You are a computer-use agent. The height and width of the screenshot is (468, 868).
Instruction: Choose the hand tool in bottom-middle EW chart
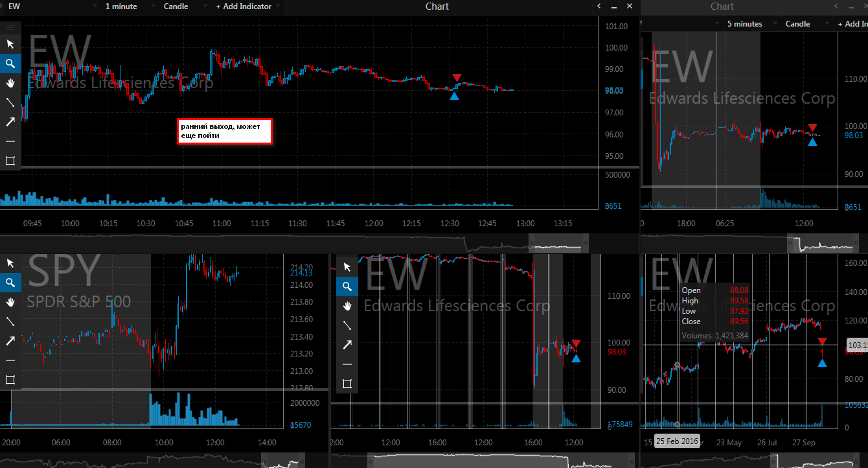[x=347, y=306]
